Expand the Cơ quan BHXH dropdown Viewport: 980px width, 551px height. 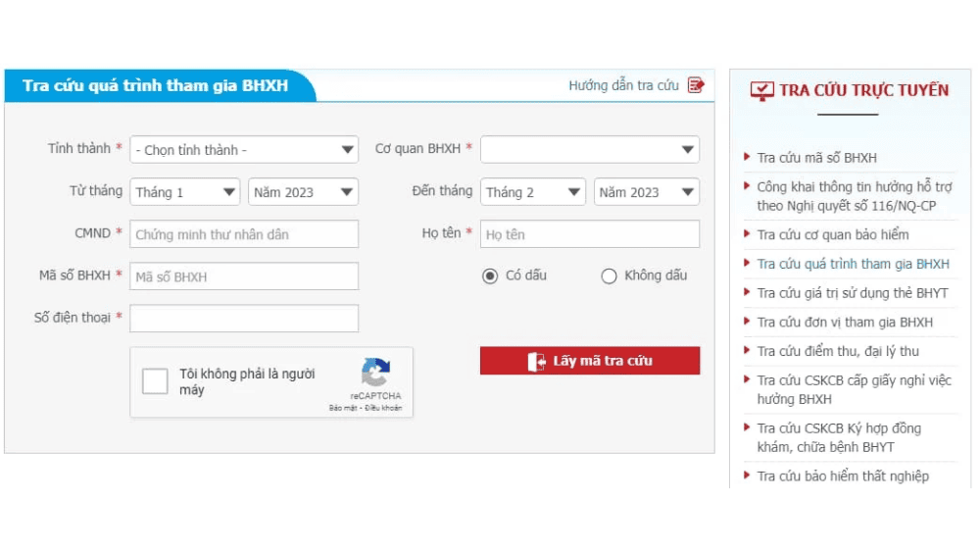589,150
